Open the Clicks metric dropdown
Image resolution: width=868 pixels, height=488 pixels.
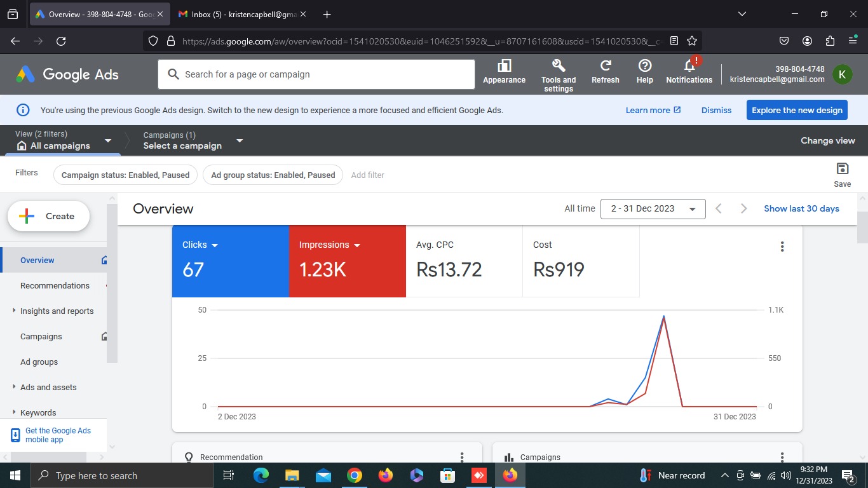[x=215, y=245]
